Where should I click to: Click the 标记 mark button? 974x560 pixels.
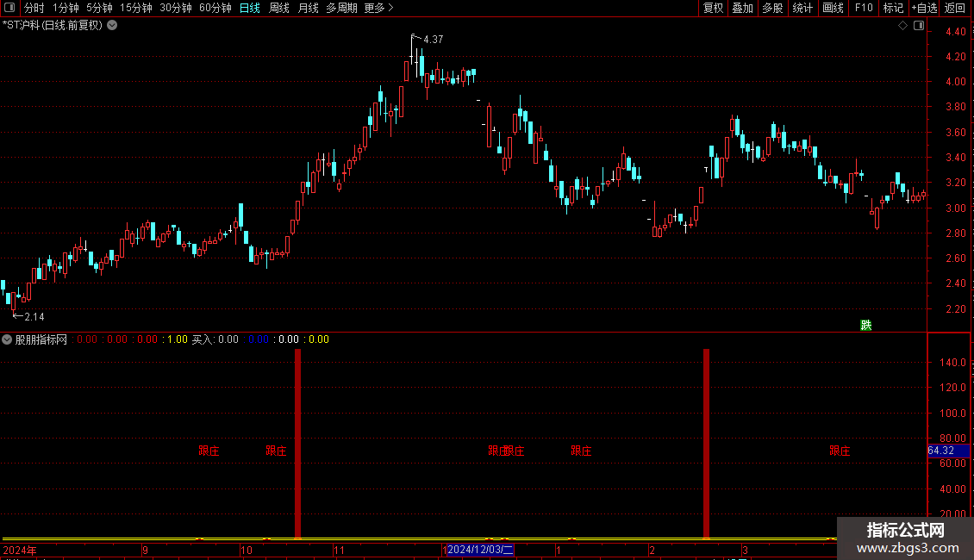(893, 8)
